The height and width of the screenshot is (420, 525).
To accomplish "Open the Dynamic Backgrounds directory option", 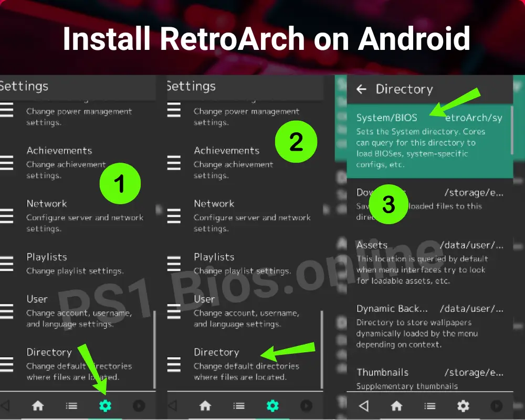I will coord(392,309).
